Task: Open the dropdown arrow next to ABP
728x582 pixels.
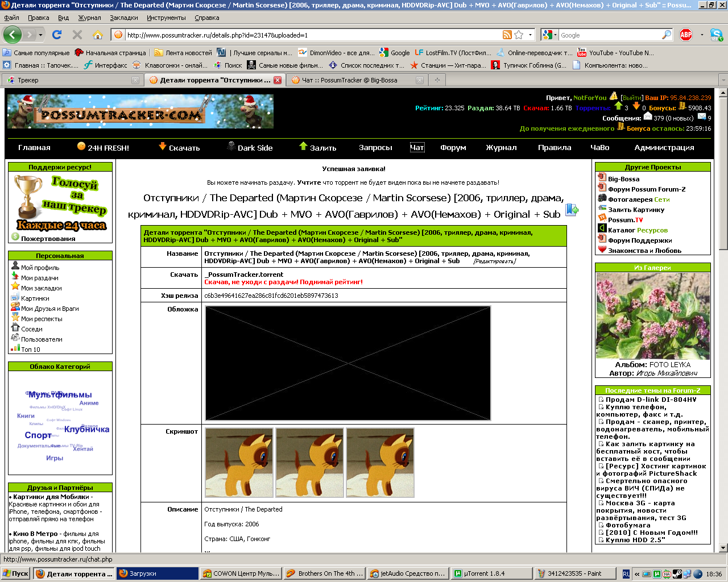Action: click(702, 35)
